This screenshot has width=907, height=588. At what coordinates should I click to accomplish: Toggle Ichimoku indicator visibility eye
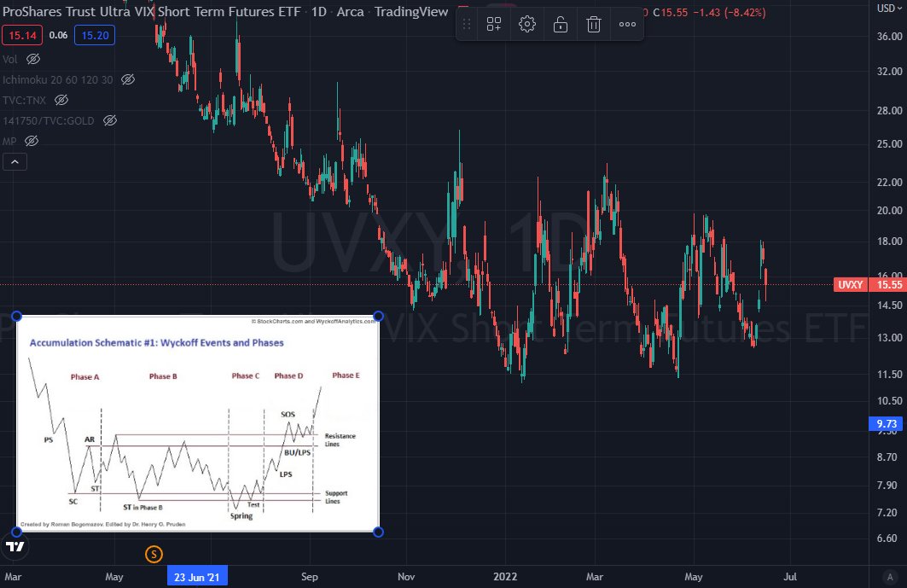128,80
